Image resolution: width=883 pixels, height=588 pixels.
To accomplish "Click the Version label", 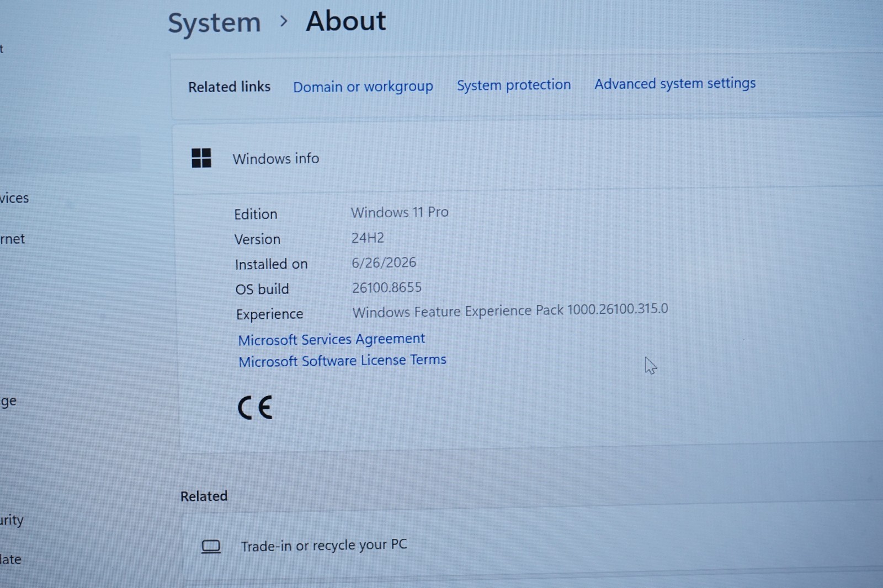I will pyautogui.click(x=257, y=239).
